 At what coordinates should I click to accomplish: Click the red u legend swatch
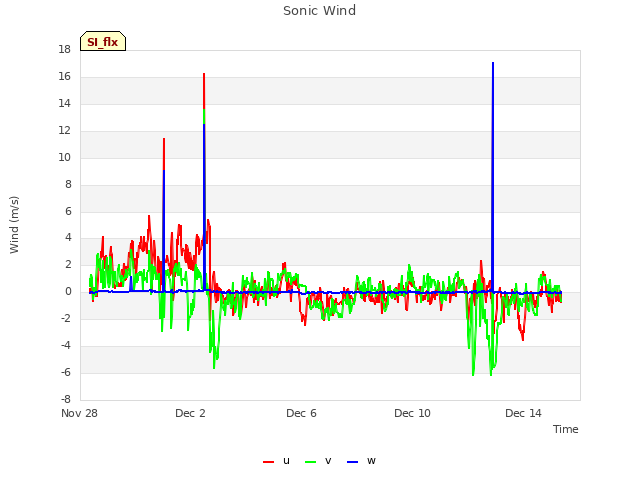click(x=269, y=462)
